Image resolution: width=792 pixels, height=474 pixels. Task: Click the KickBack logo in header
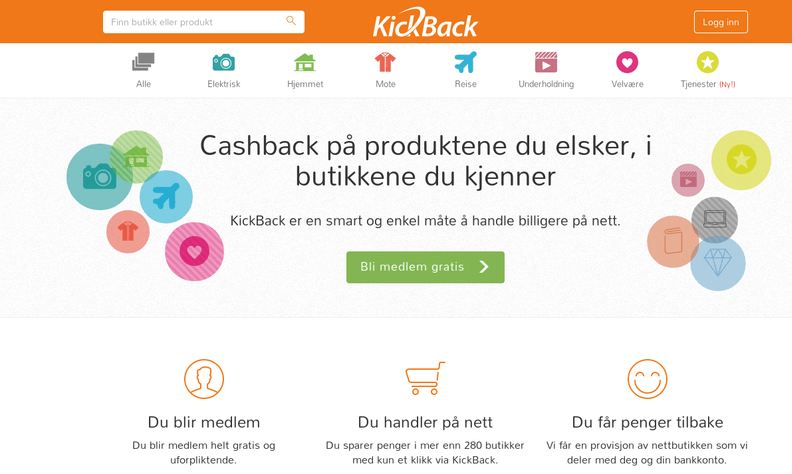pyautogui.click(x=425, y=22)
